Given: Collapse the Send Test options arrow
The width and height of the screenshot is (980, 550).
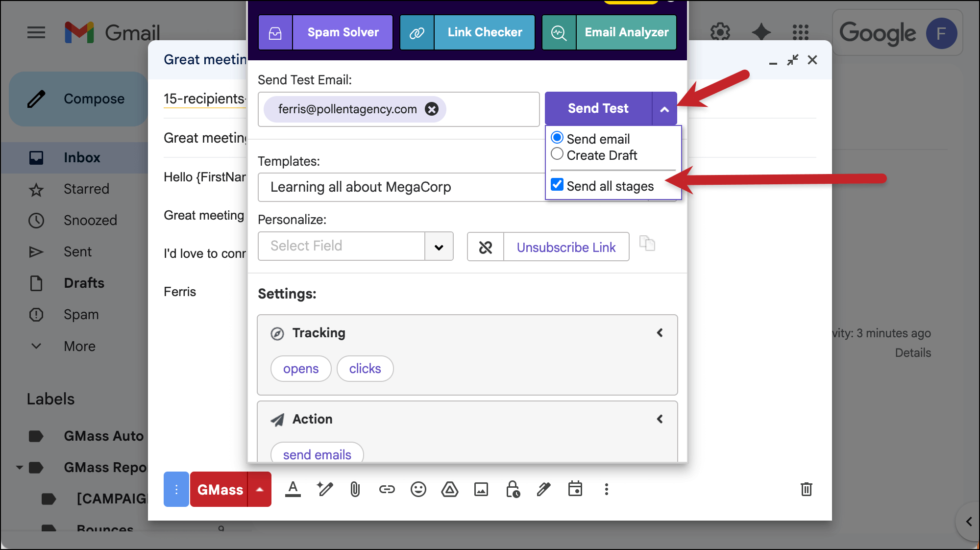Looking at the screenshot, I should 664,109.
